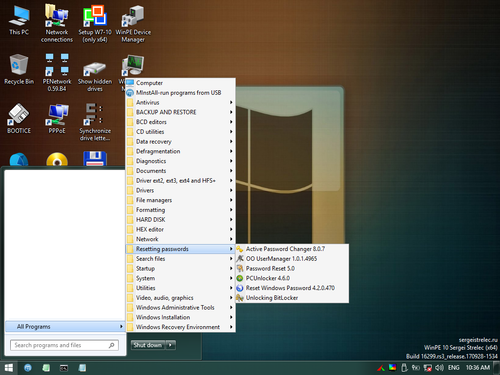Expand the Antivirus folder
Image resolution: width=500 pixels, height=375 pixels.
180,102
